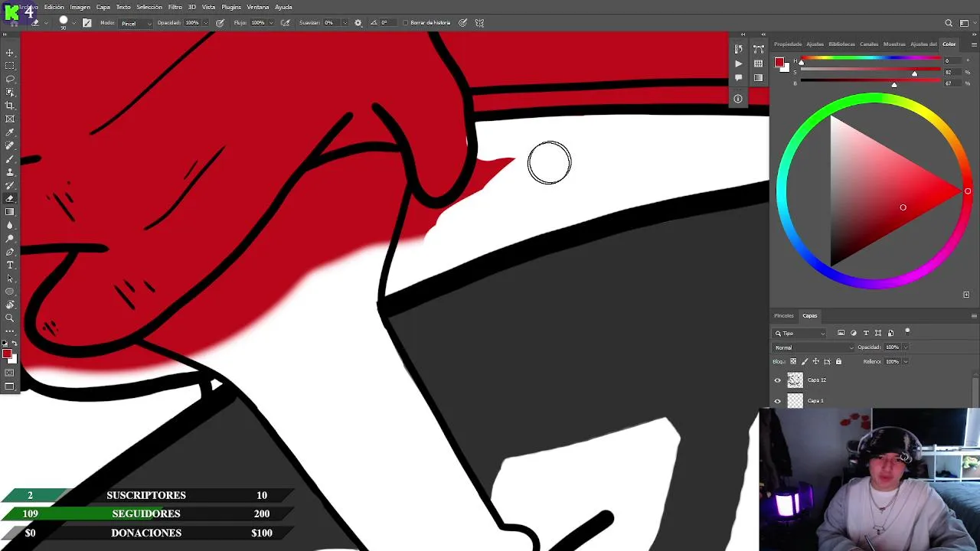Select the Move tool
Viewport: 980px width, 551px height.
(x=10, y=53)
